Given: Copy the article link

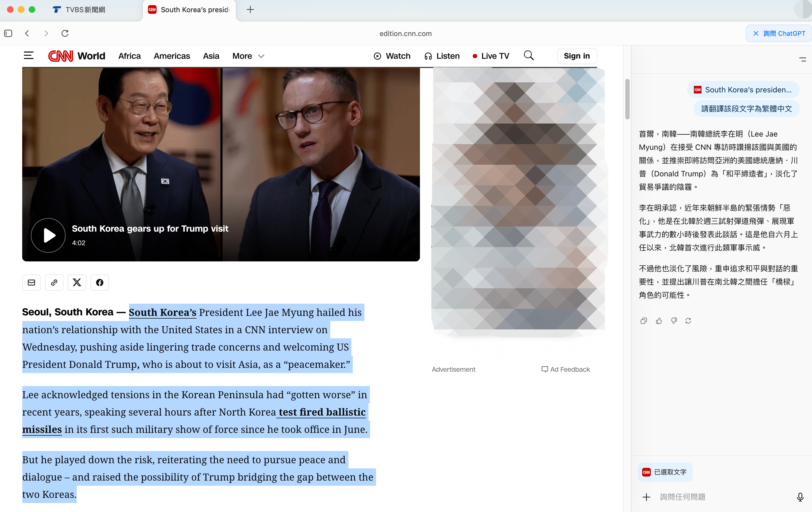Looking at the screenshot, I should [54, 283].
